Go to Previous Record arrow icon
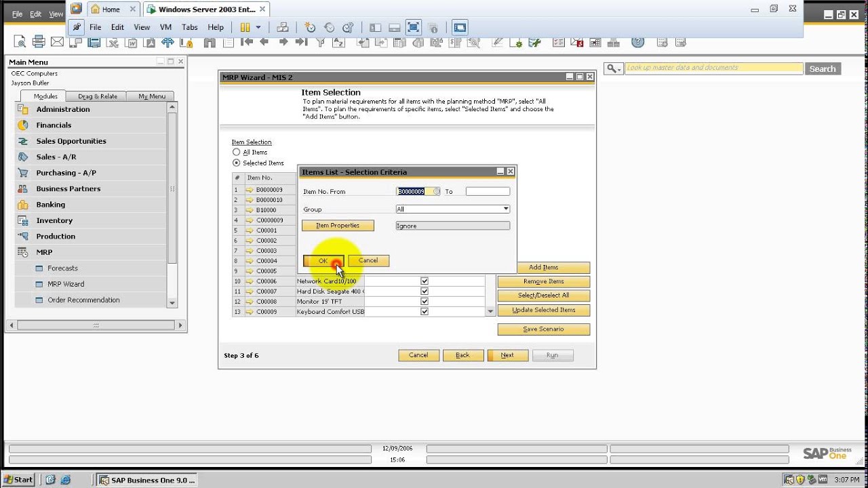The height and width of the screenshot is (488, 868). pyautogui.click(x=264, y=41)
